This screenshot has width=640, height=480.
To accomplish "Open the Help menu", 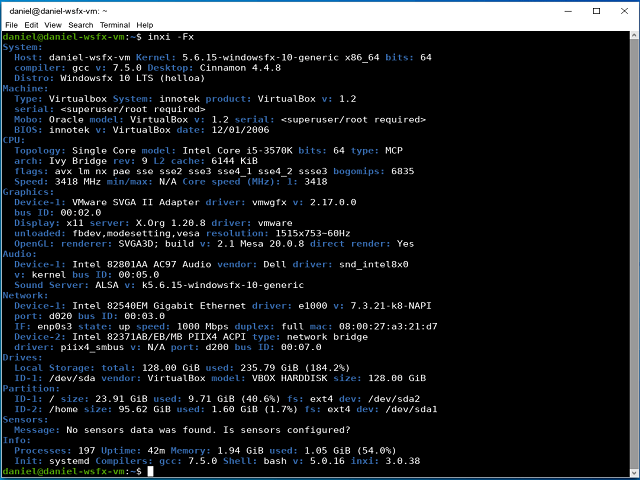I will (x=145, y=23).
